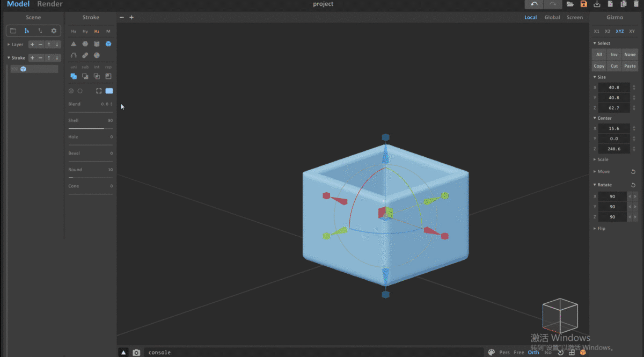This screenshot has height=357, width=644.
Task: Select the pyramid/cone primitive shape icon
Action: (x=74, y=44)
